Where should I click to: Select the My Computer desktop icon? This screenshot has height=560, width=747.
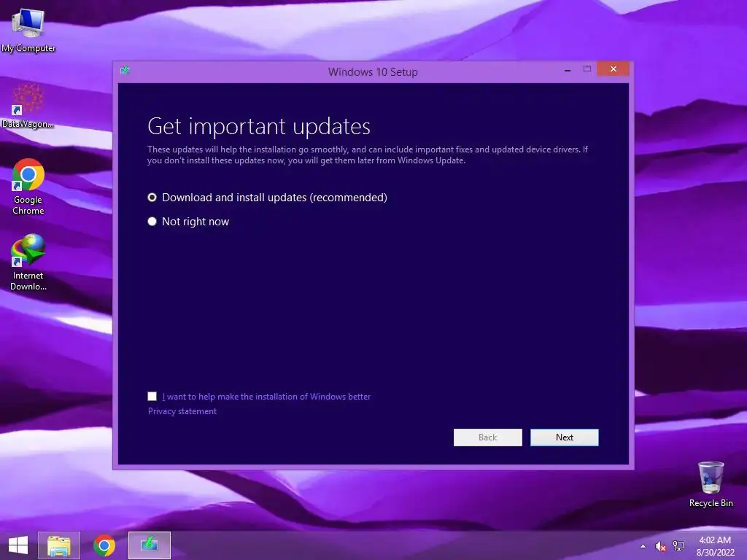pos(28,30)
